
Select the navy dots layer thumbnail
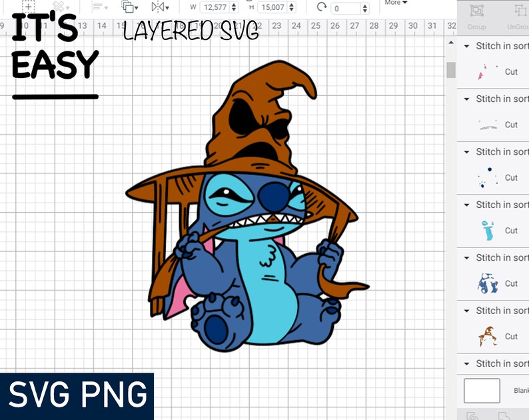coord(488,177)
